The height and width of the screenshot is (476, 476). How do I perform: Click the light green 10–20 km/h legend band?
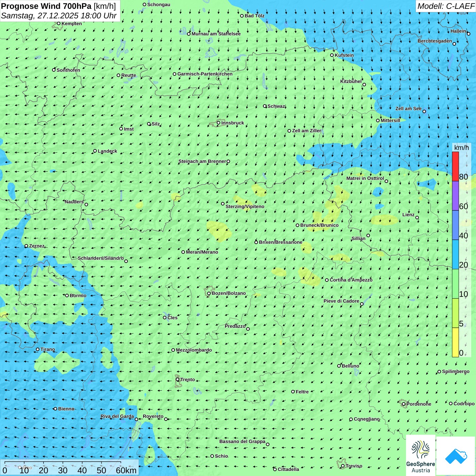tap(455, 284)
